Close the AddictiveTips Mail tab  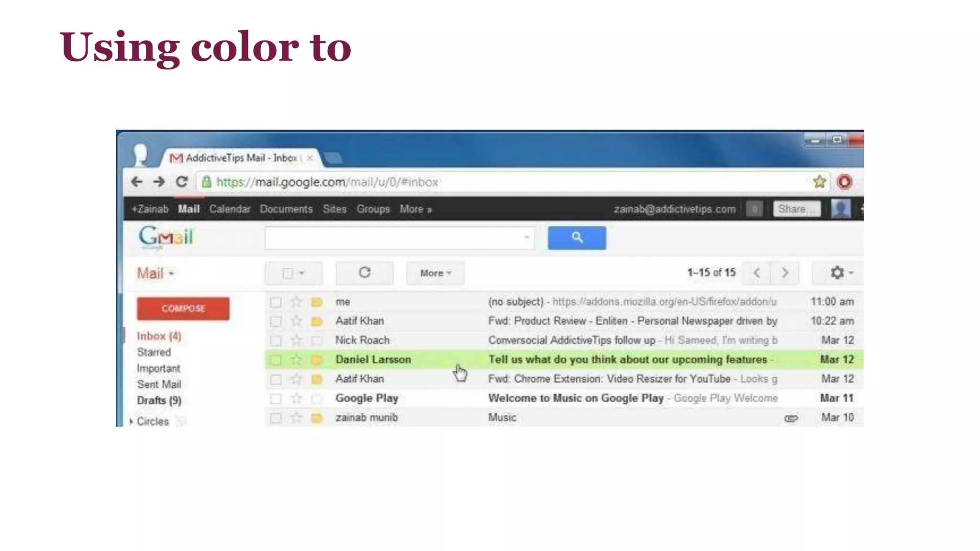point(310,158)
